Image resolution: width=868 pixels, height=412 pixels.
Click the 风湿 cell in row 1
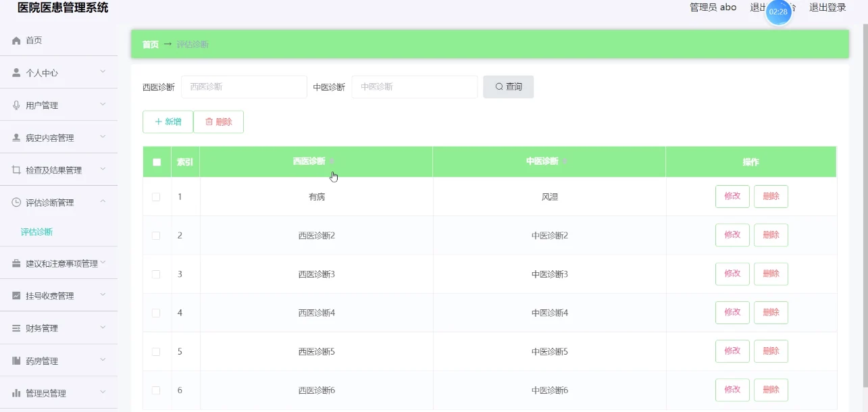(x=549, y=197)
